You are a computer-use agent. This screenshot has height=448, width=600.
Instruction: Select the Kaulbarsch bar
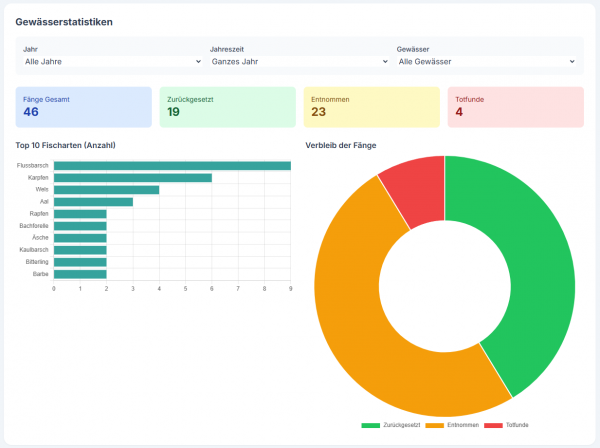[80, 250]
